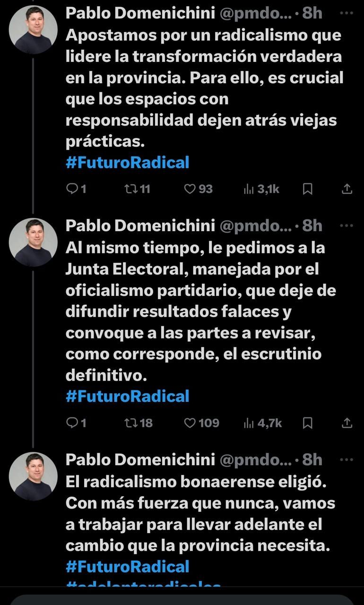This screenshot has height=605, width=364.
Task: Open more options for the third tweet
Action: point(347,459)
